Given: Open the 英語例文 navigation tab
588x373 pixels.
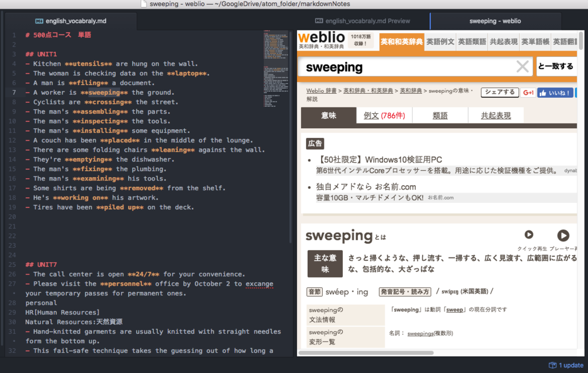Looking at the screenshot, I should [440, 41].
